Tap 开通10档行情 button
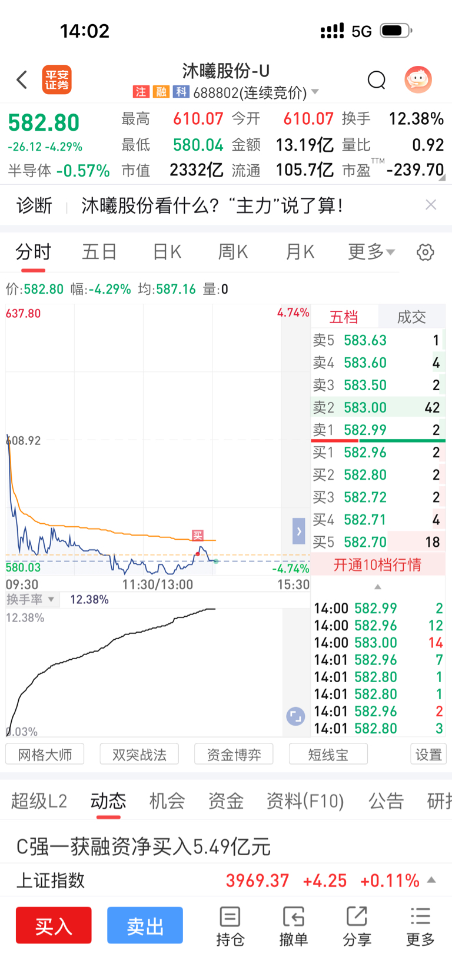This screenshot has height=980, width=452. tap(377, 565)
